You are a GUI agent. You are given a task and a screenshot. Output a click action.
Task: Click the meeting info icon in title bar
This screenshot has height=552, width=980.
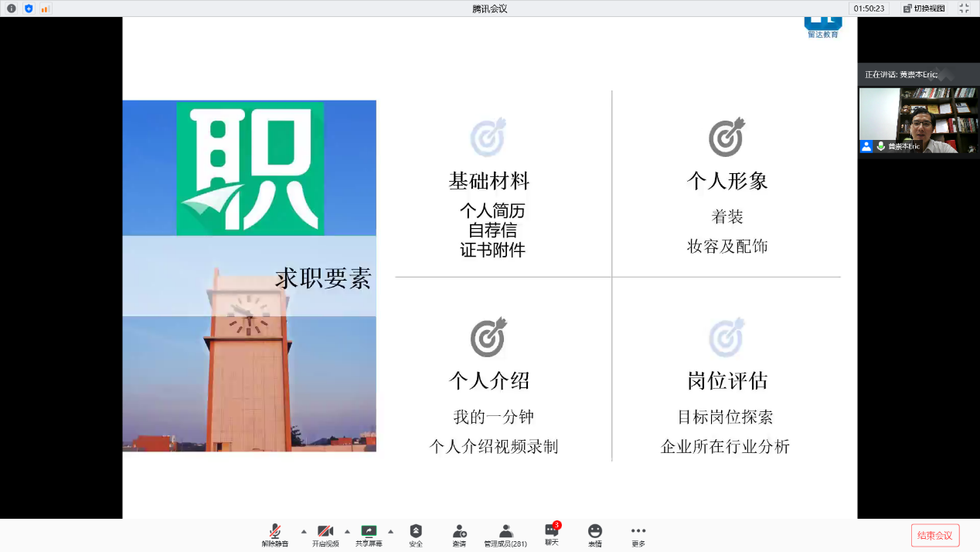[11, 9]
